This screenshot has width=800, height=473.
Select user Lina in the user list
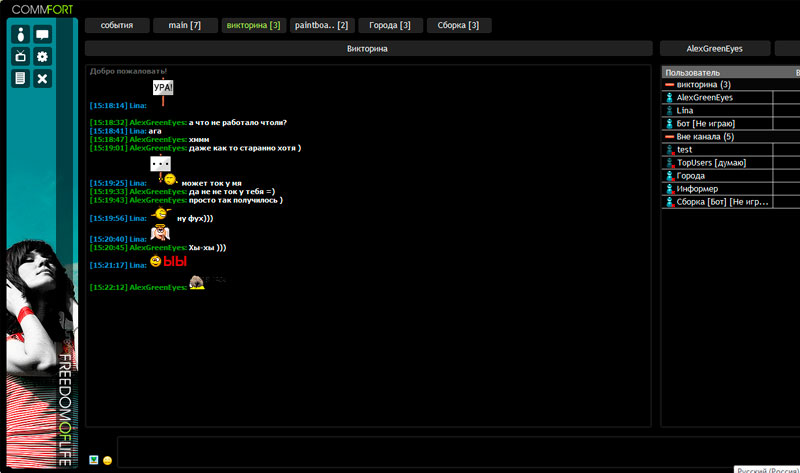pyautogui.click(x=685, y=111)
